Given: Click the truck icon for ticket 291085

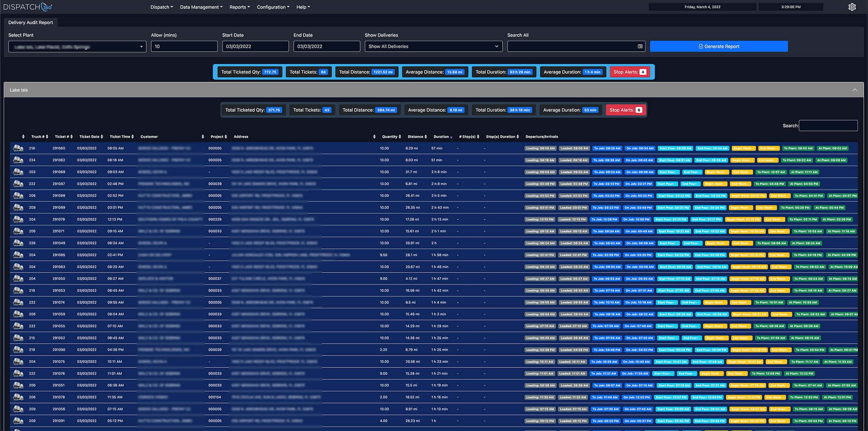Looking at the screenshot, I should click(x=18, y=255).
